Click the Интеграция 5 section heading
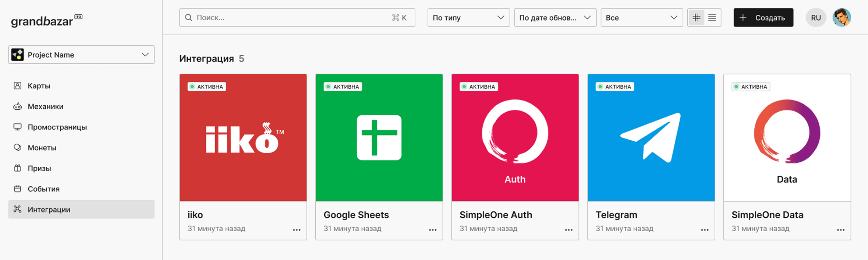868x260 pixels. click(212, 59)
